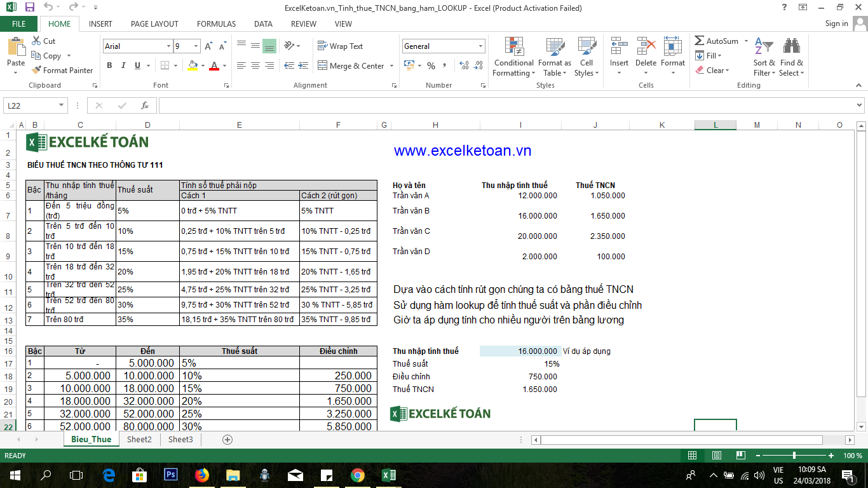Open Sort & Filter menu
868x488 pixels.
click(764, 57)
